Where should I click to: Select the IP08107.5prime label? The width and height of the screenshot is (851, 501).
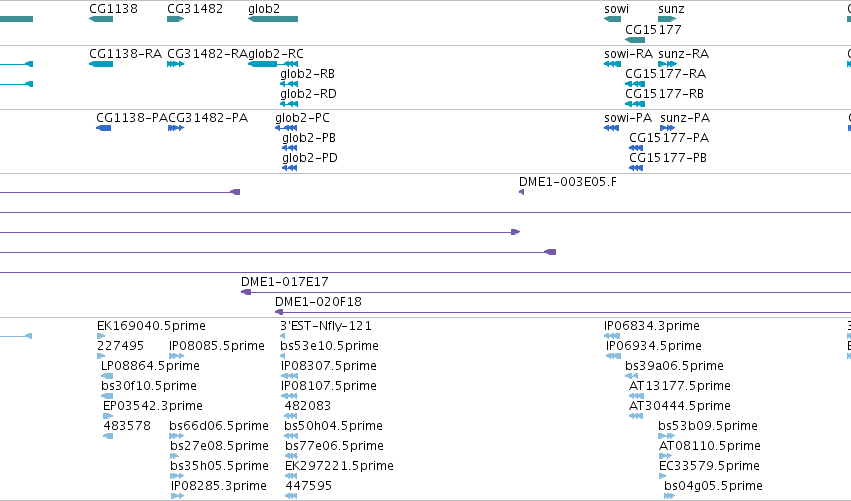329,386
